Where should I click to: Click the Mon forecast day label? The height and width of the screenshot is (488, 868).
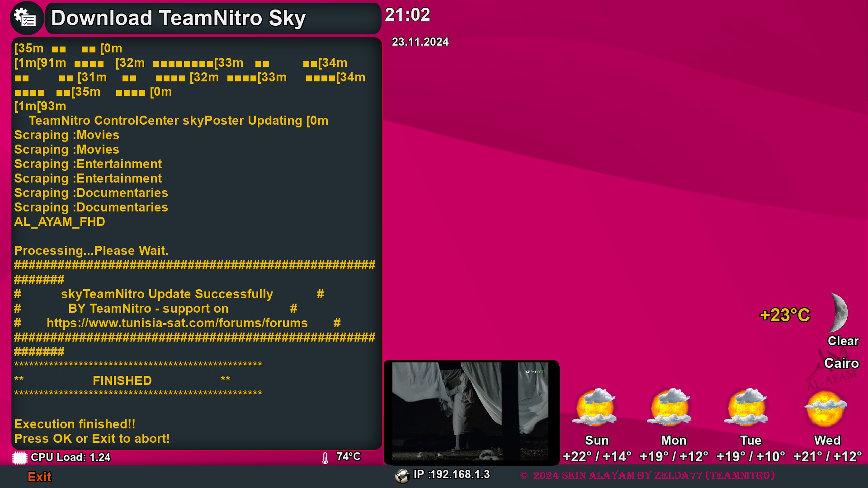pos(674,441)
